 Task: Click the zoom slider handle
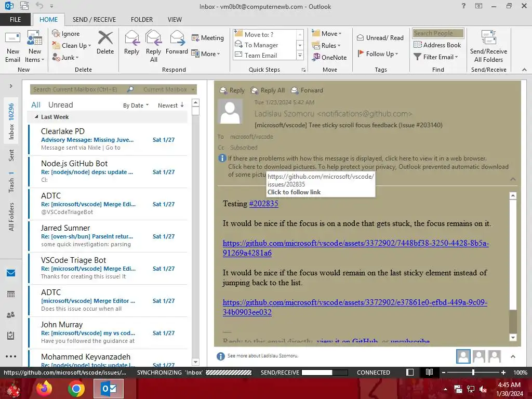473,373
